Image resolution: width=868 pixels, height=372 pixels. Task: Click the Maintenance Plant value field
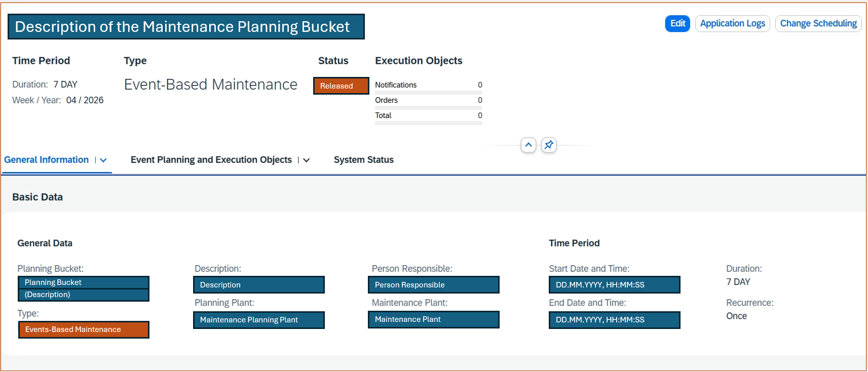tap(433, 319)
